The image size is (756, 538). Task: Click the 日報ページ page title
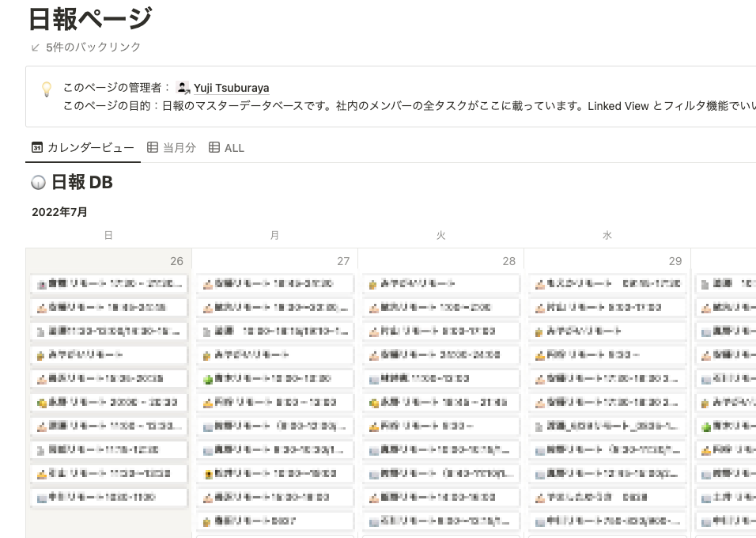pos(91,19)
